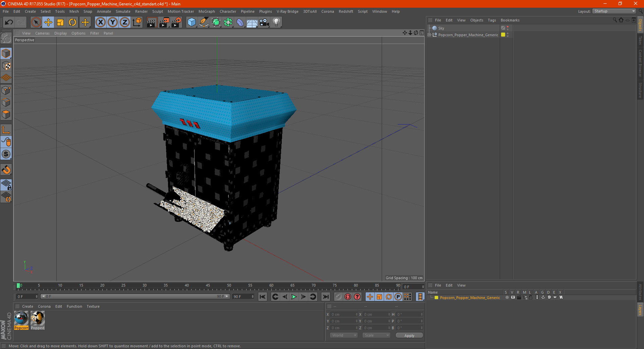The height and width of the screenshot is (349, 644).
Task: Open the MoGraph menu
Action: pyautogui.click(x=207, y=11)
